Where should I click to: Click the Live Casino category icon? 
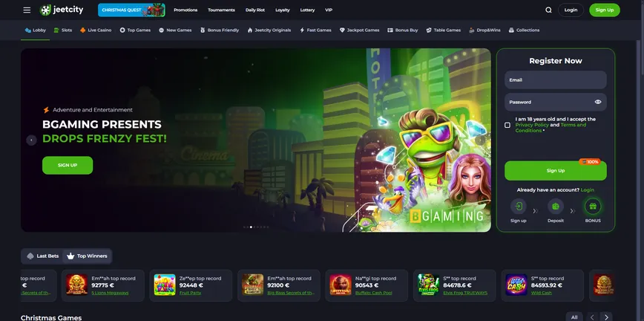point(82,30)
